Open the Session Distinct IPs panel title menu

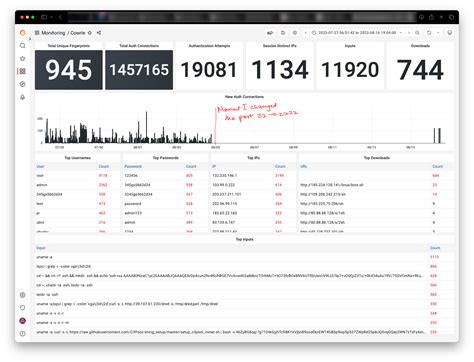[x=280, y=46]
